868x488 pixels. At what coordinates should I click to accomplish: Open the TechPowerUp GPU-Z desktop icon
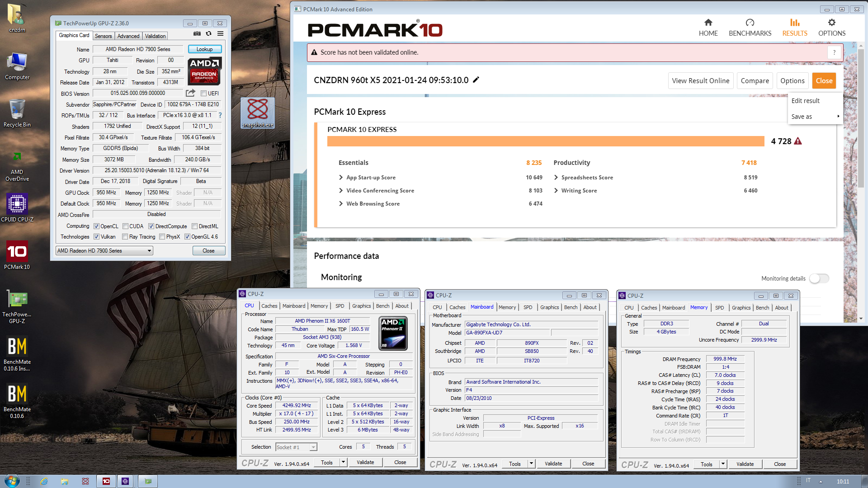(x=17, y=306)
